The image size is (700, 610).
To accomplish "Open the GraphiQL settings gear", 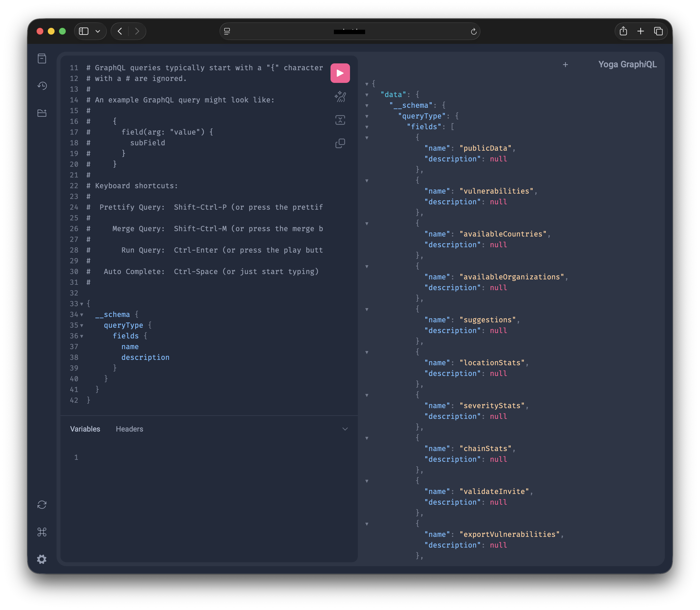I will tap(41, 559).
